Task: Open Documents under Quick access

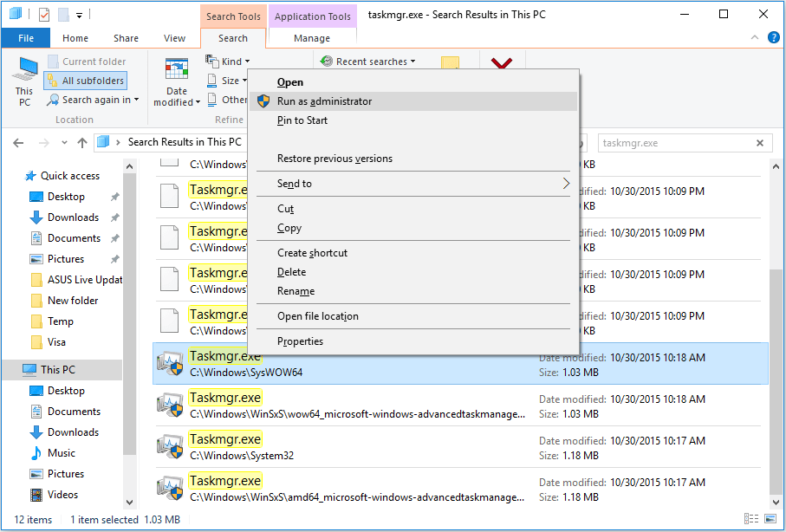Action: pyautogui.click(x=74, y=238)
